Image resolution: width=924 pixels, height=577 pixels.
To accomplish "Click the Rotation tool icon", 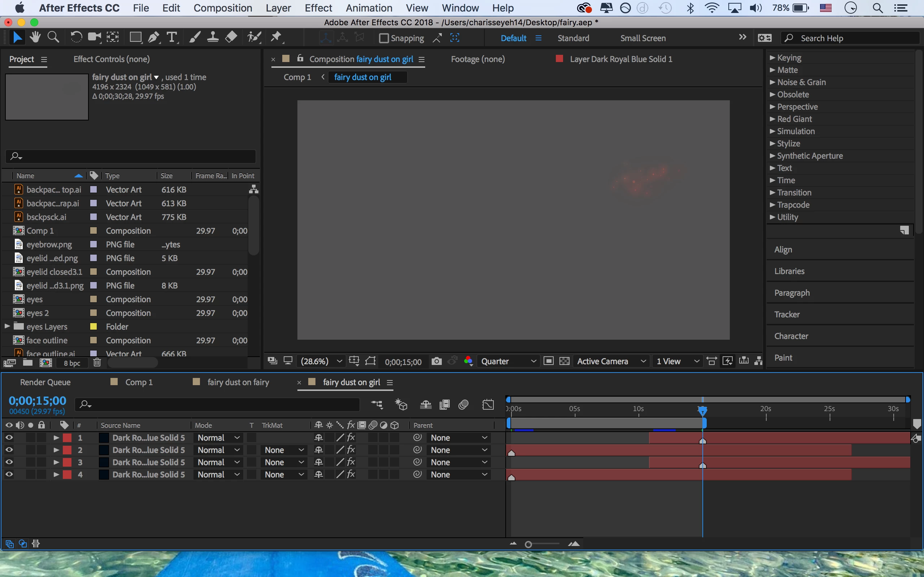I will coord(76,38).
